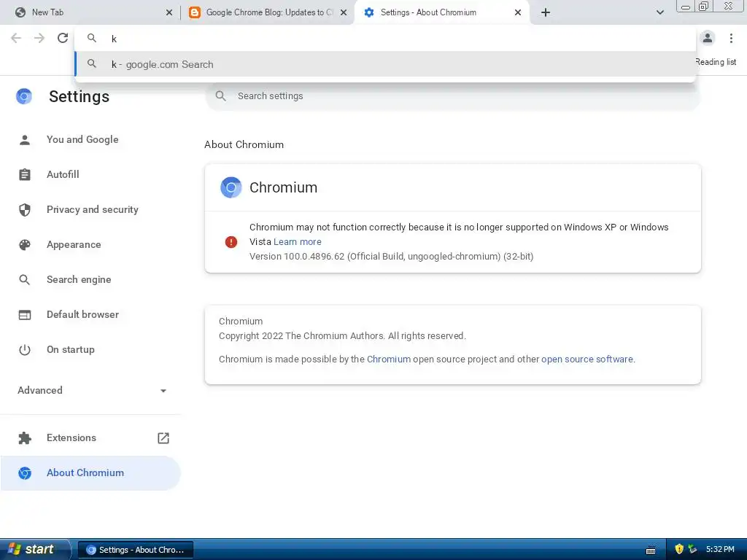Close the Settings - About Chromium tab
This screenshot has height=560, width=747.
click(518, 12)
